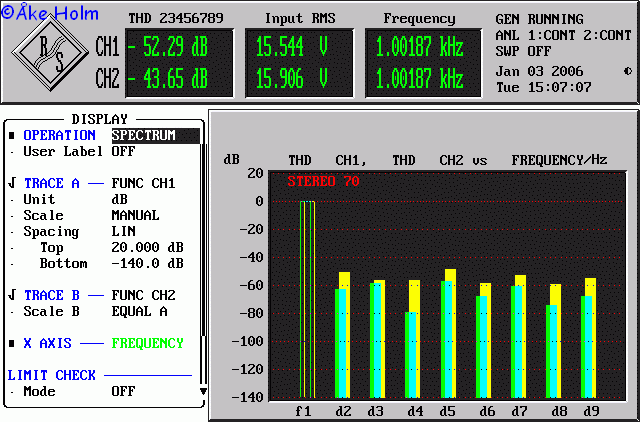Click the X AXIS menu label
640x422 pixels.
pos(47,343)
